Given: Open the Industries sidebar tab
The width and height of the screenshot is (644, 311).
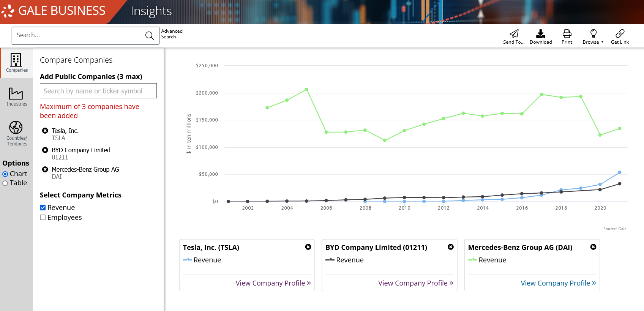Looking at the screenshot, I should [17, 97].
